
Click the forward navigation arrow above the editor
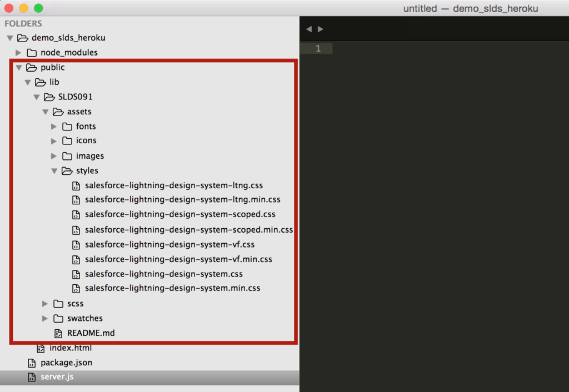[x=321, y=28]
